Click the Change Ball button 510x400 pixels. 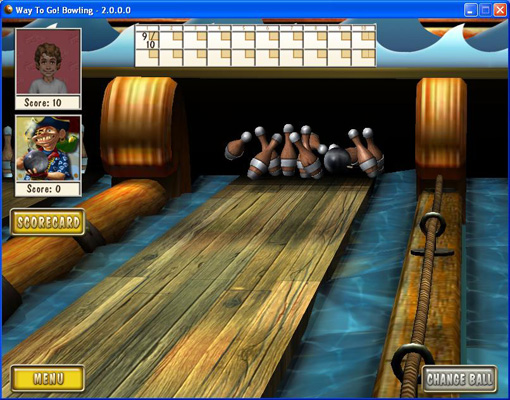coord(460,379)
